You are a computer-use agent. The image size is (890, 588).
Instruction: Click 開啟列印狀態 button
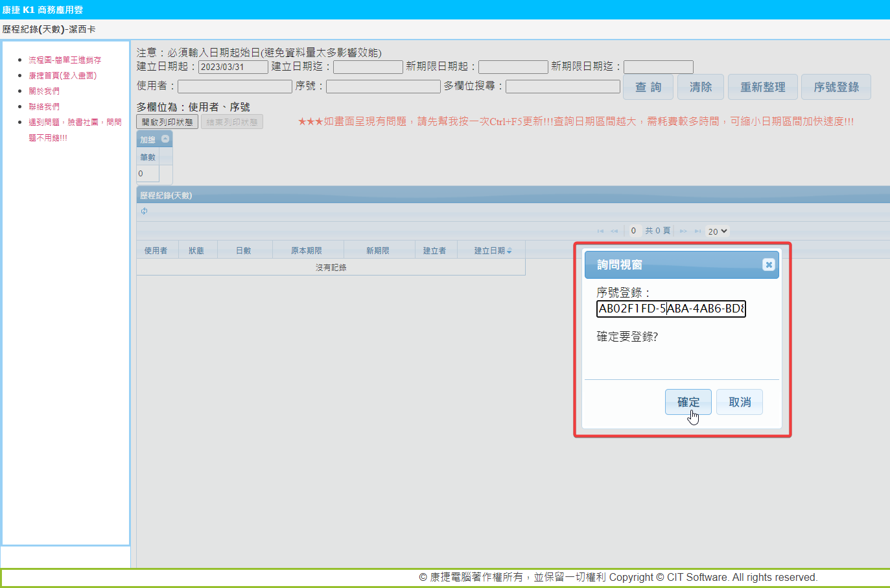(167, 122)
